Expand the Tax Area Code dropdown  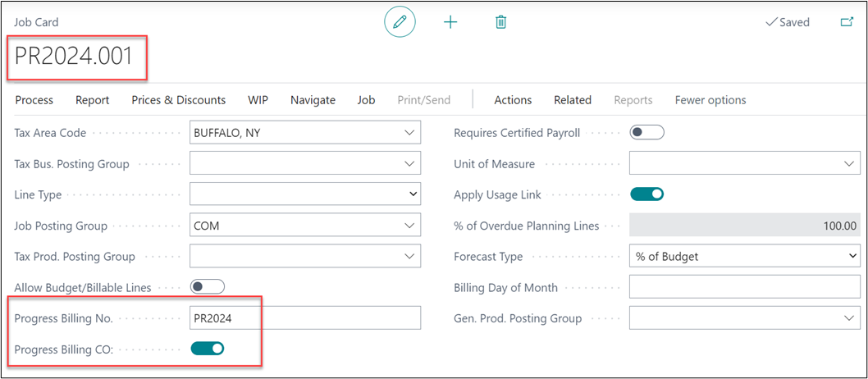pyautogui.click(x=409, y=133)
